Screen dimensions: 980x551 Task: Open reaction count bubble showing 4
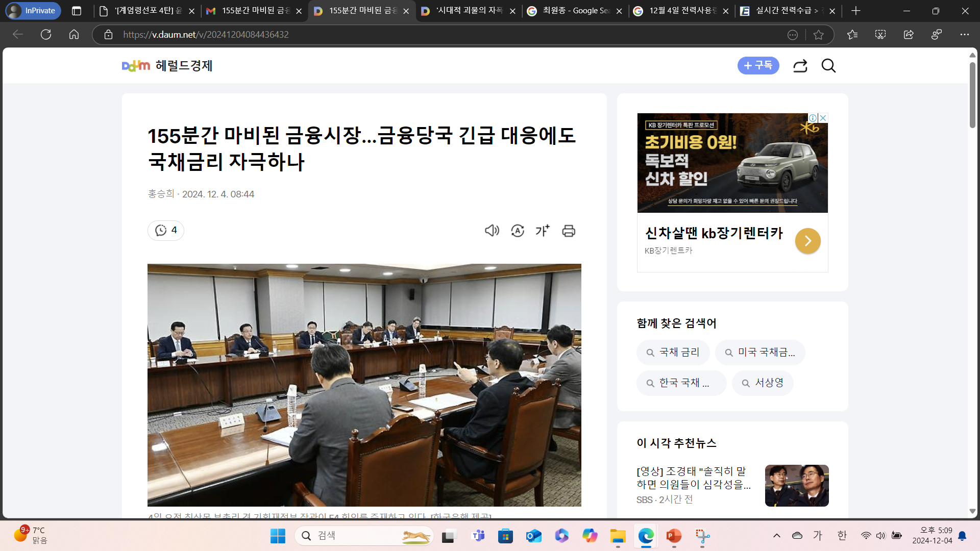click(166, 230)
